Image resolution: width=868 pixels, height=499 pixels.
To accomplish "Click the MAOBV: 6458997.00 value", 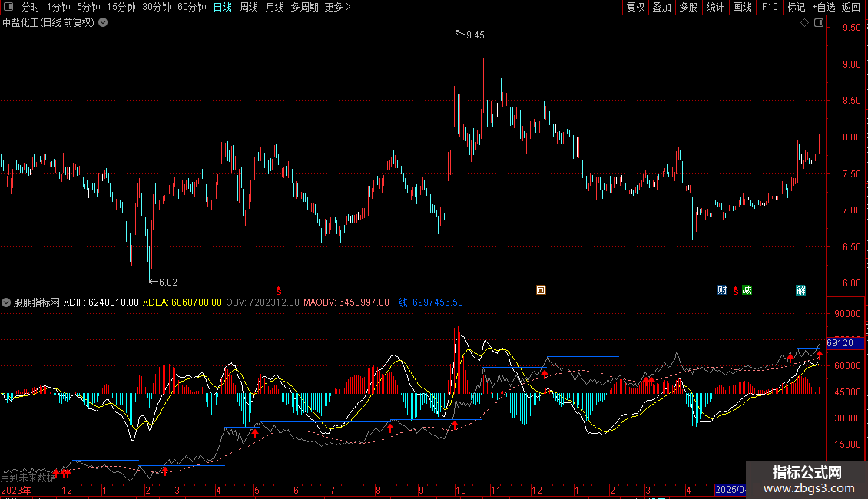I will tap(346, 302).
